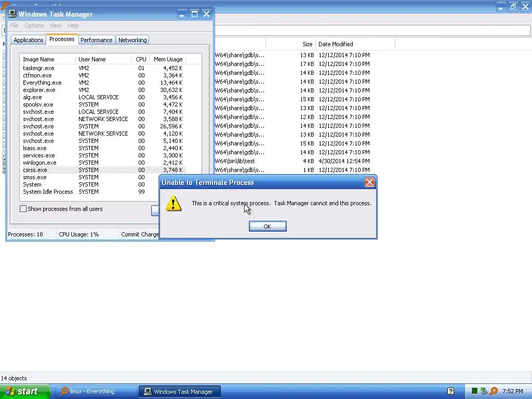The image size is (532, 399).
Task: Select the Everything.exe process row
Action: coord(103,83)
